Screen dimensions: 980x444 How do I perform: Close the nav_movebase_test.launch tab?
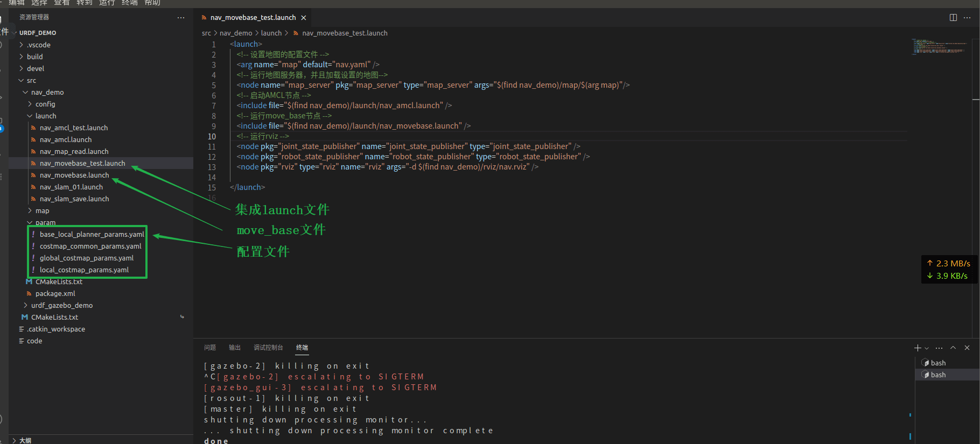click(304, 18)
